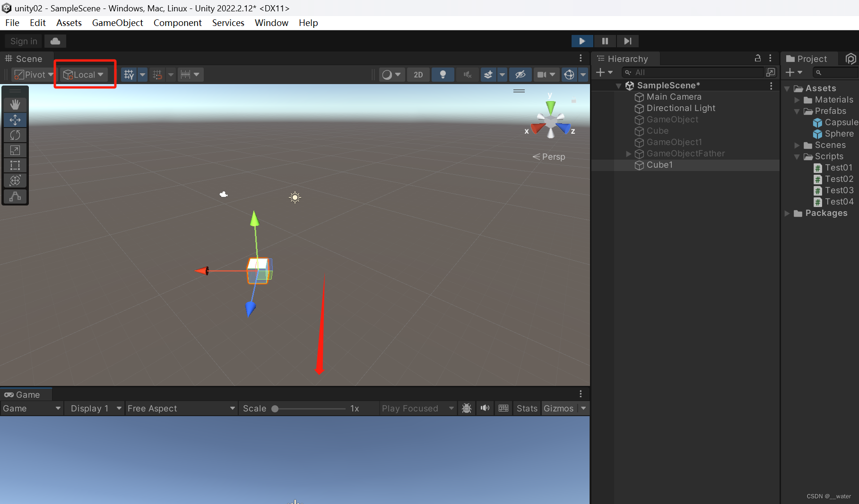Image resolution: width=859 pixels, height=504 pixels.
Task: Expand GameObjectFather in Hierarchy
Action: click(x=628, y=154)
